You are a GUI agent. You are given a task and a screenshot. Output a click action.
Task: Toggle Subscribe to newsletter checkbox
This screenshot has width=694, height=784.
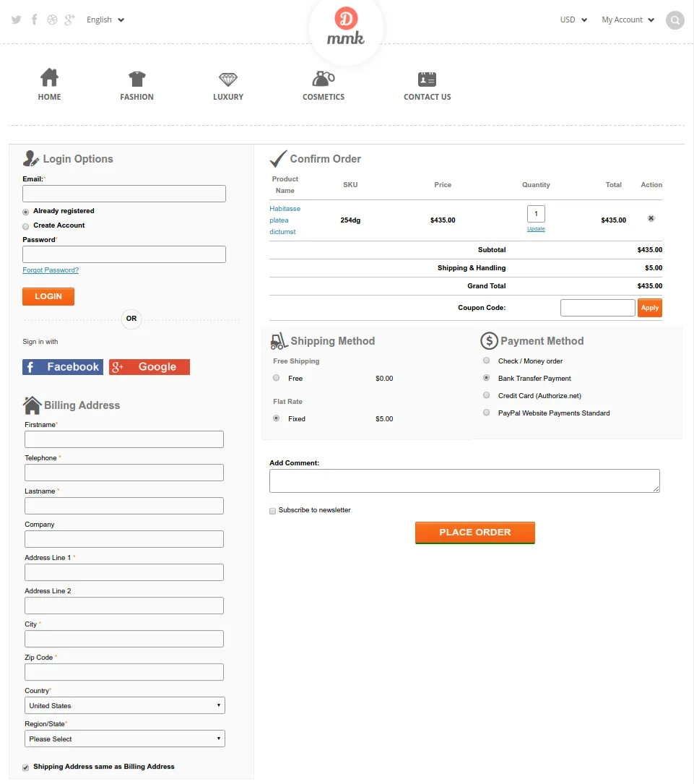click(273, 511)
